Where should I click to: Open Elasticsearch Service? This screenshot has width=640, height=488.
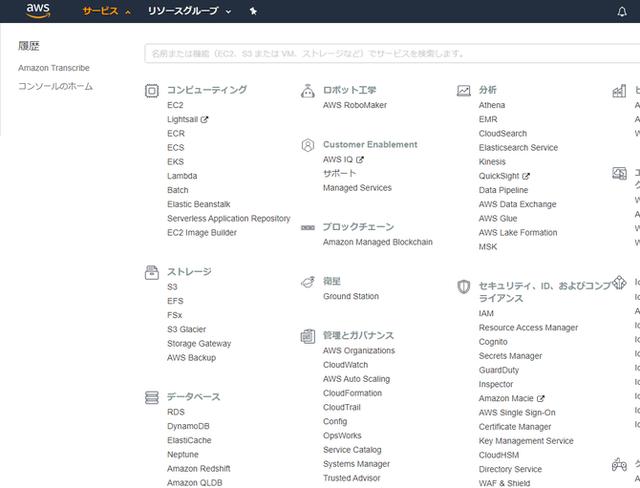pyautogui.click(x=518, y=148)
